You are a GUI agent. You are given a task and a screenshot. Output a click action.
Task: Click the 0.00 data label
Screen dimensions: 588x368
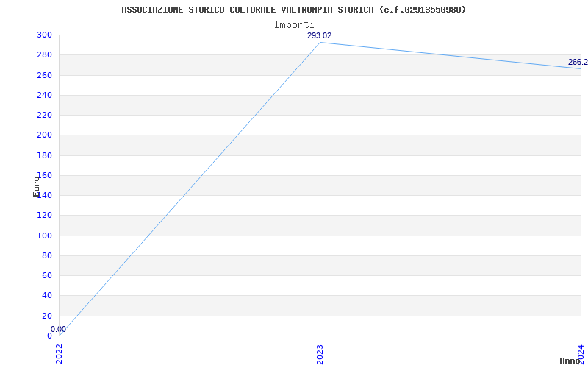(59, 329)
